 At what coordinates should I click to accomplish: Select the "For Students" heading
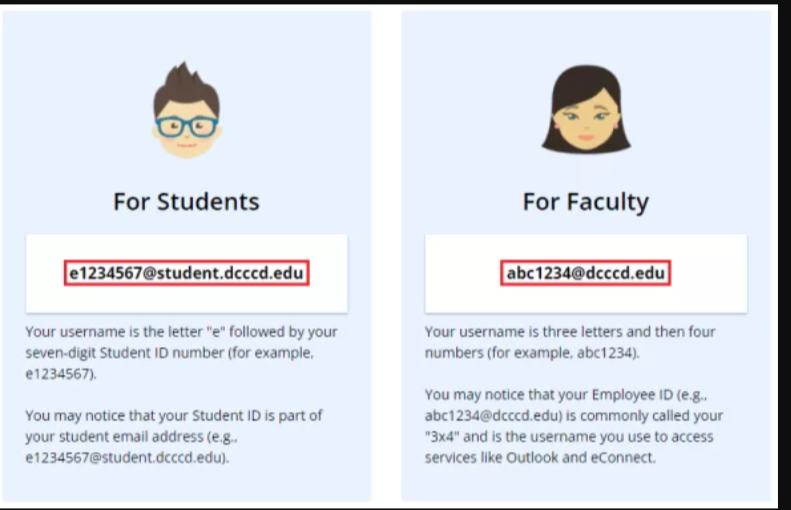(x=186, y=202)
